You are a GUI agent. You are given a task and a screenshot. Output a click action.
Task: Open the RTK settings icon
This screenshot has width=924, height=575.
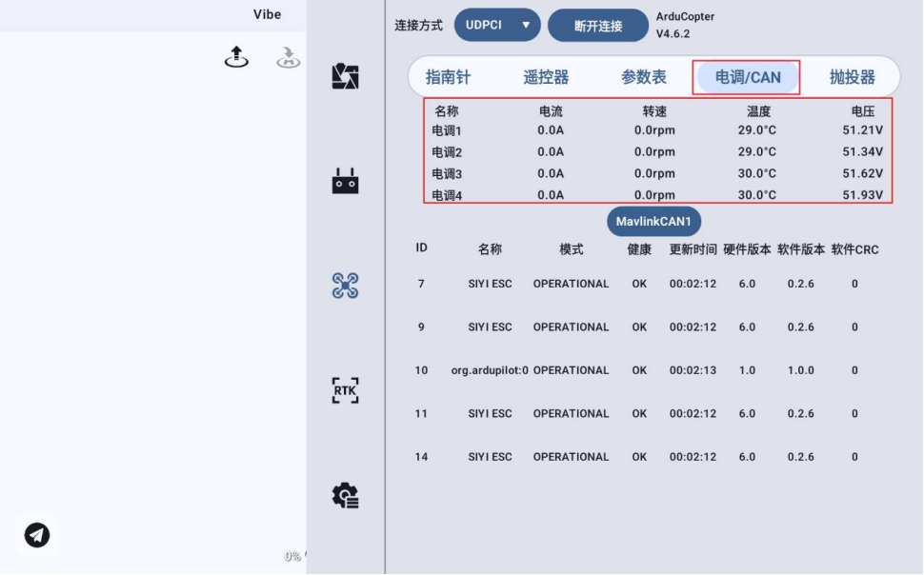pyautogui.click(x=345, y=390)
